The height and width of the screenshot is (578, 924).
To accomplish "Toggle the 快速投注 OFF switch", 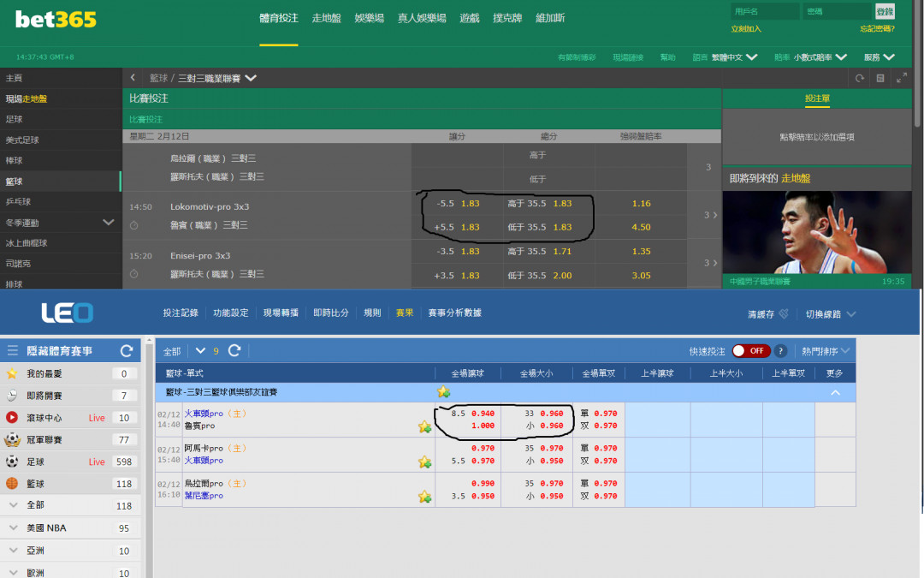I will (x=750, y=351).
